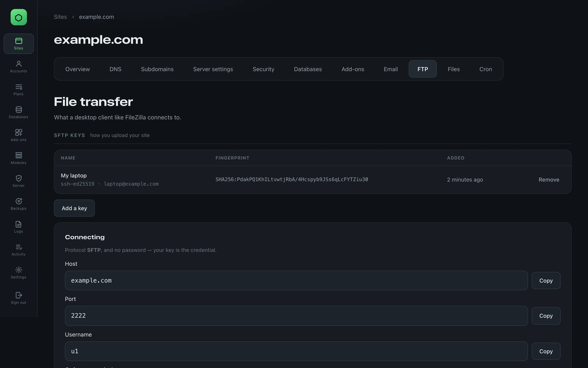View Logs from the sidebar
This screenshot has height=368, width=588.
click(x=19, y=227)
